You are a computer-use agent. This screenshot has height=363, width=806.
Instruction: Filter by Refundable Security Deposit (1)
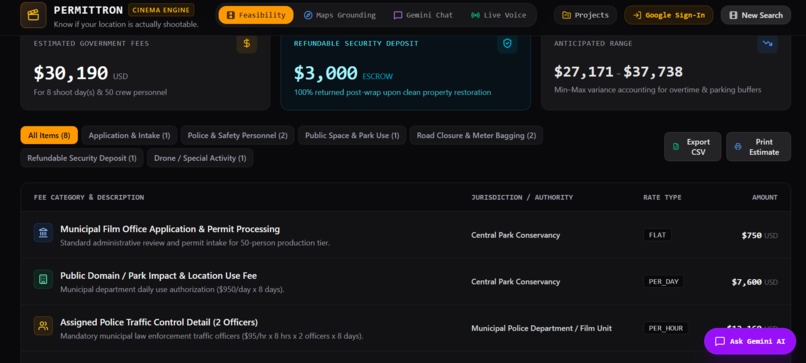tap(82, 158)
